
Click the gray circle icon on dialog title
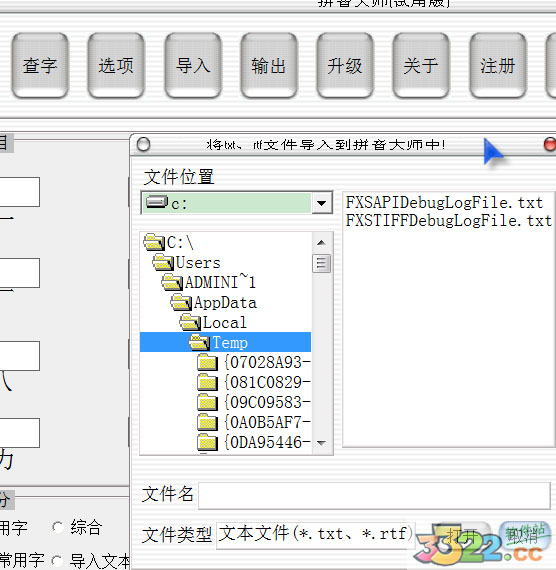(x=143, y=145)
